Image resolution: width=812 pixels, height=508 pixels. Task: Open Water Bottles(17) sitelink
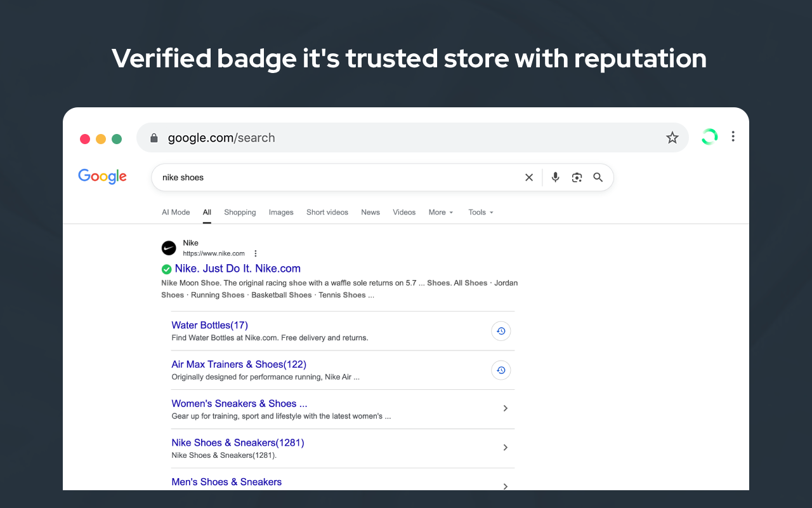pos(209,325)
